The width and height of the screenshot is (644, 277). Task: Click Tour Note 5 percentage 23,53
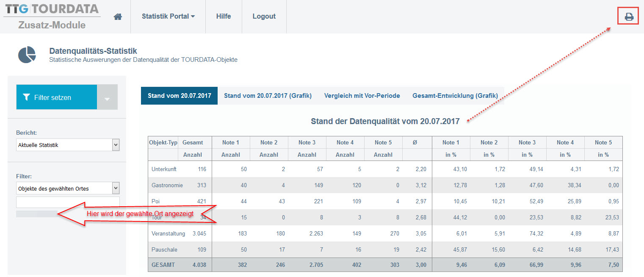coord(611,218)
